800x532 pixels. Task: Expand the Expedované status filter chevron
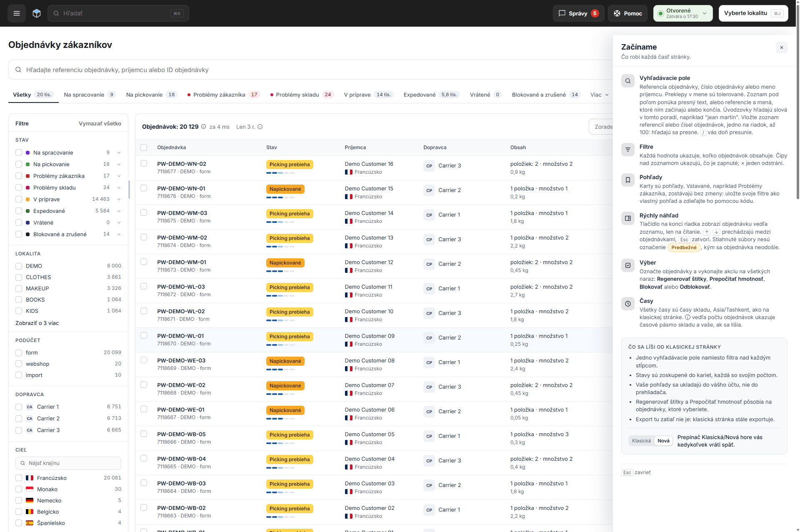click(x=119, y=211)
